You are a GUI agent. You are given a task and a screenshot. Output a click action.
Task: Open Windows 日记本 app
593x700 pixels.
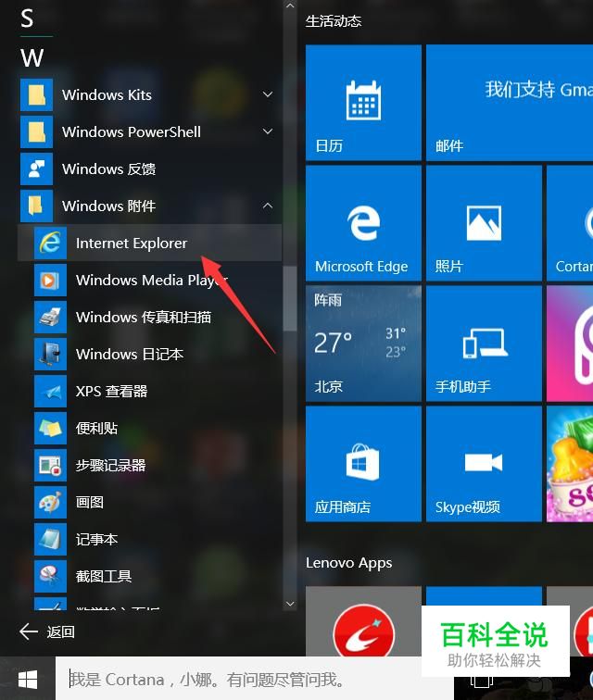coord(150,354)
